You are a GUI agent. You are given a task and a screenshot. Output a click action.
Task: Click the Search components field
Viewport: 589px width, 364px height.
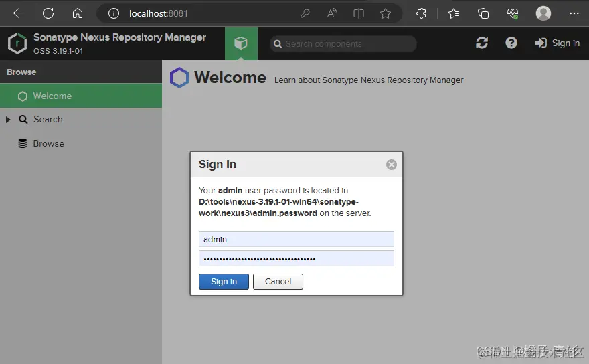pos(343,44)
